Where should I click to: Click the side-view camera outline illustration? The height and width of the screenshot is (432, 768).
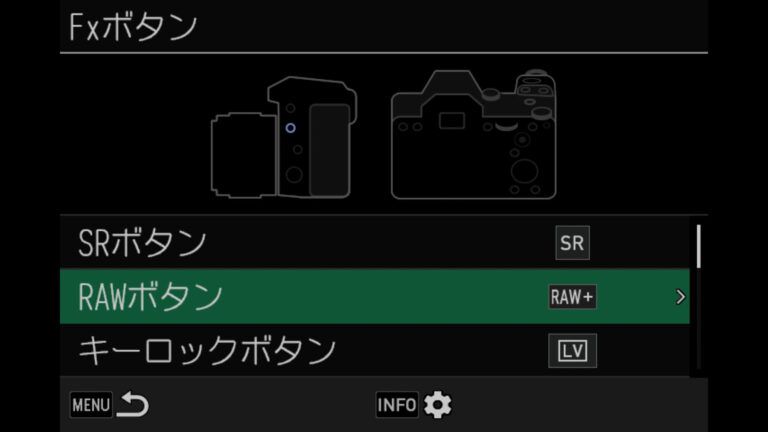284,138
